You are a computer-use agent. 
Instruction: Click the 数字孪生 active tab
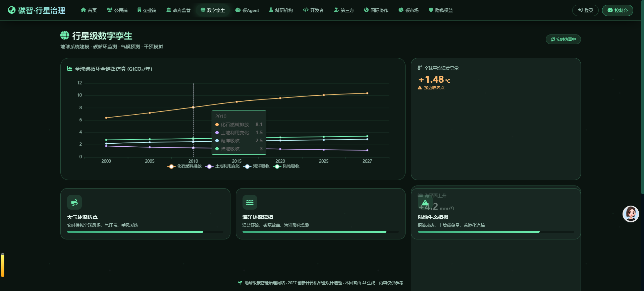(213, 10)
